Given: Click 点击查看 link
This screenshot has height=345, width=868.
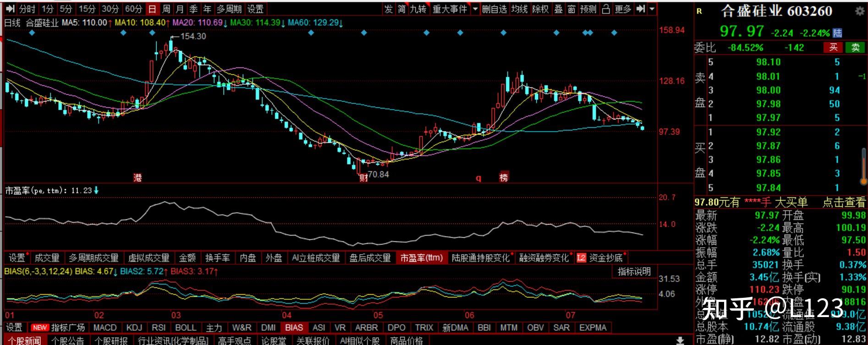Looking at the screenshot, I should pyautogui.click(x=844, y=202).
